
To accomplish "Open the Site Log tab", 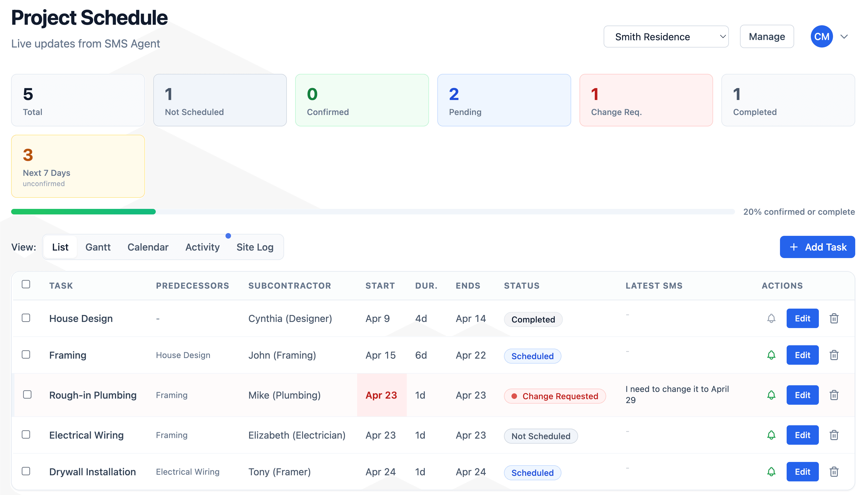I will 255,247.
